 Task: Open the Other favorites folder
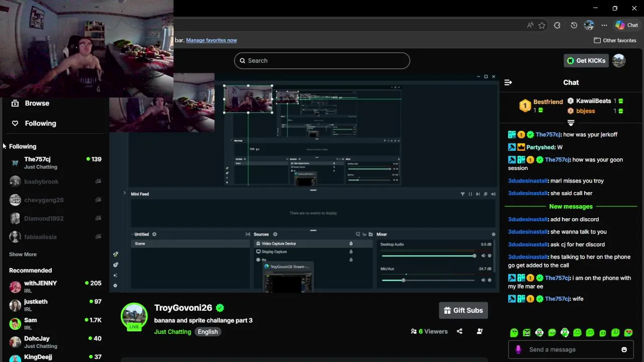(x=615, y=40)
